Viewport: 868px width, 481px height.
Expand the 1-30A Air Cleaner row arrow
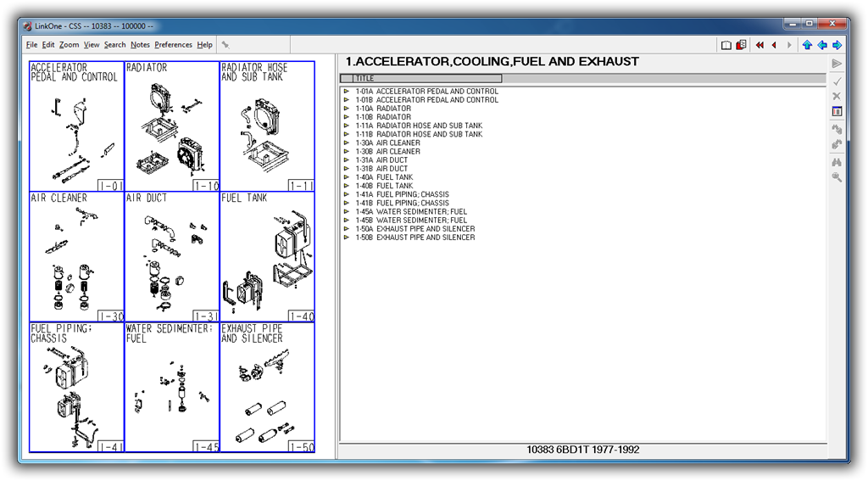coord(347,143)
